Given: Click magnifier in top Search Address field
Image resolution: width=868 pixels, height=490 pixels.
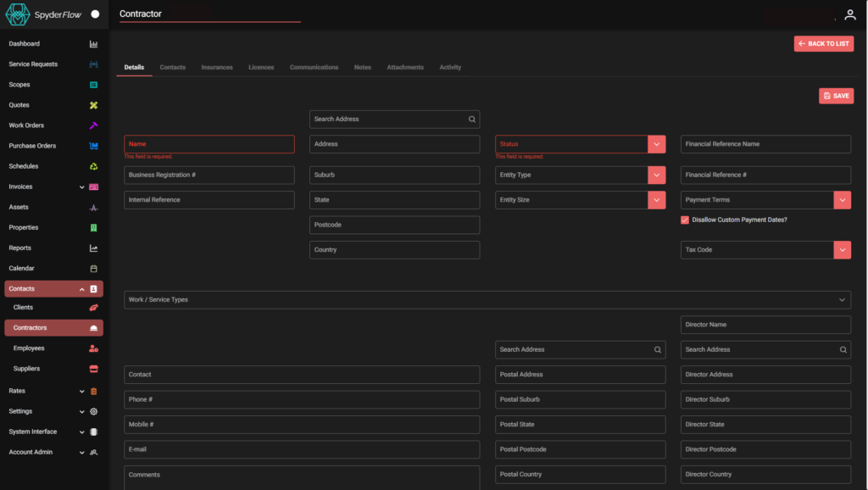Looking at the screenshot, I should click(x=471, y=119).
